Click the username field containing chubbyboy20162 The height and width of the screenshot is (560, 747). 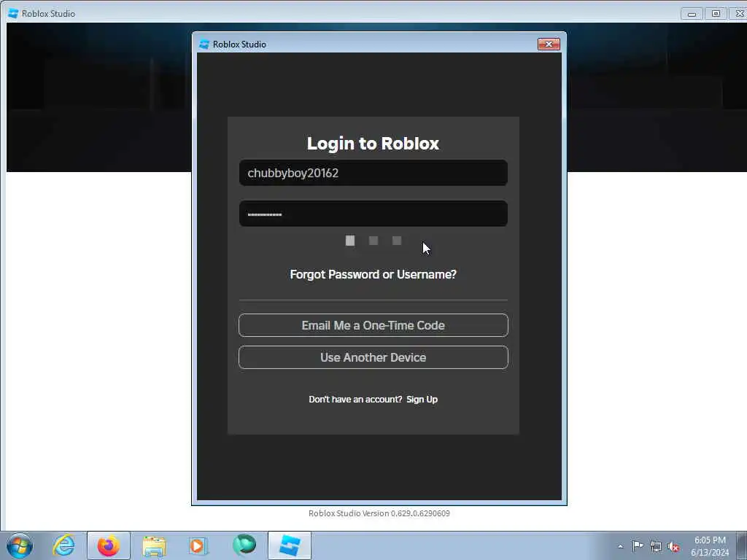click(373, 173)
